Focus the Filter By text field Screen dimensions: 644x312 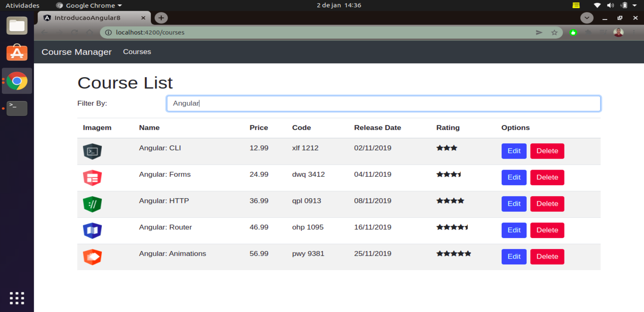[x=383, y=103]
